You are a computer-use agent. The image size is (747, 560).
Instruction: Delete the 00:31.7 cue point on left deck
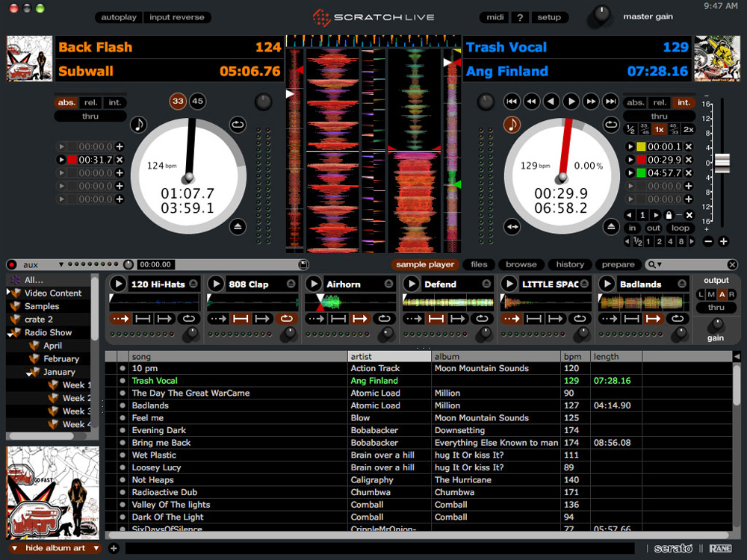coord(120,160)
